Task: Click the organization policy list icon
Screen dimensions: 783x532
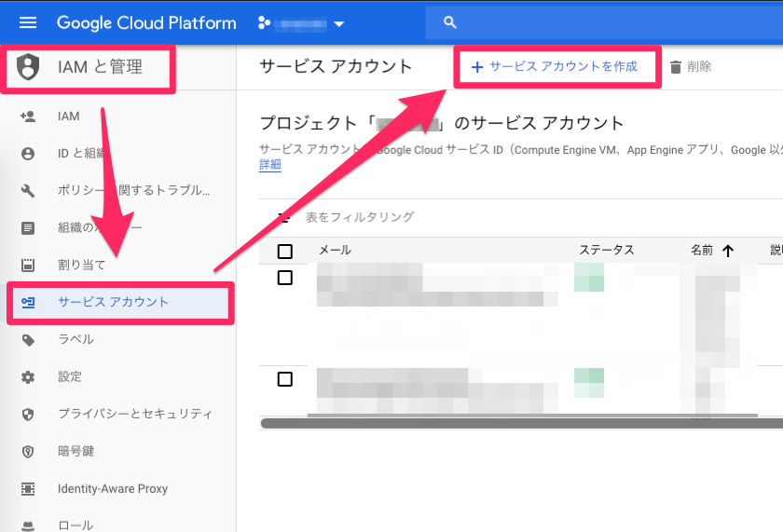Action: (28, 227)
